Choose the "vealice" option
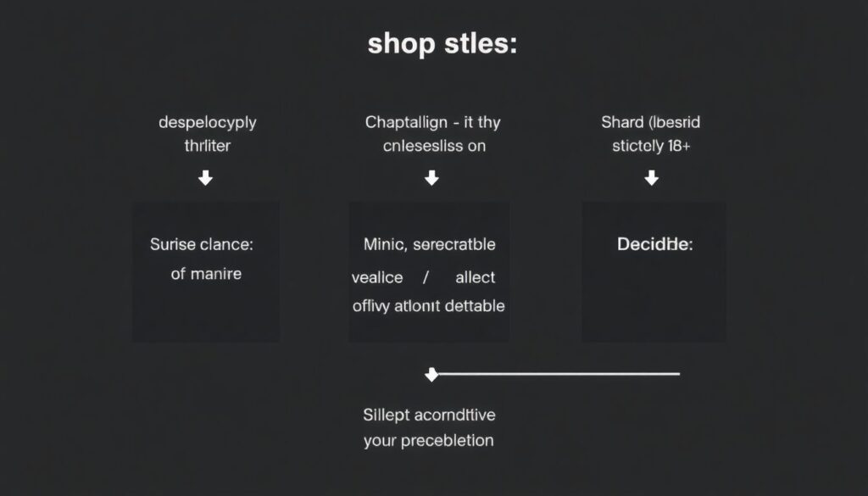The height and width of the screenshot is (496, 868). (x=377, y=277)
